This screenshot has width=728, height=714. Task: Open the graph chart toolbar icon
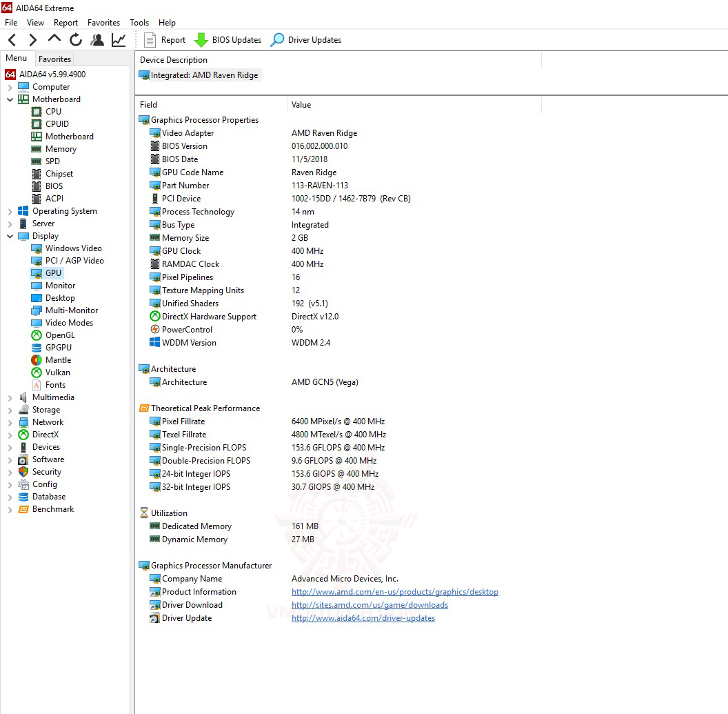119,40
